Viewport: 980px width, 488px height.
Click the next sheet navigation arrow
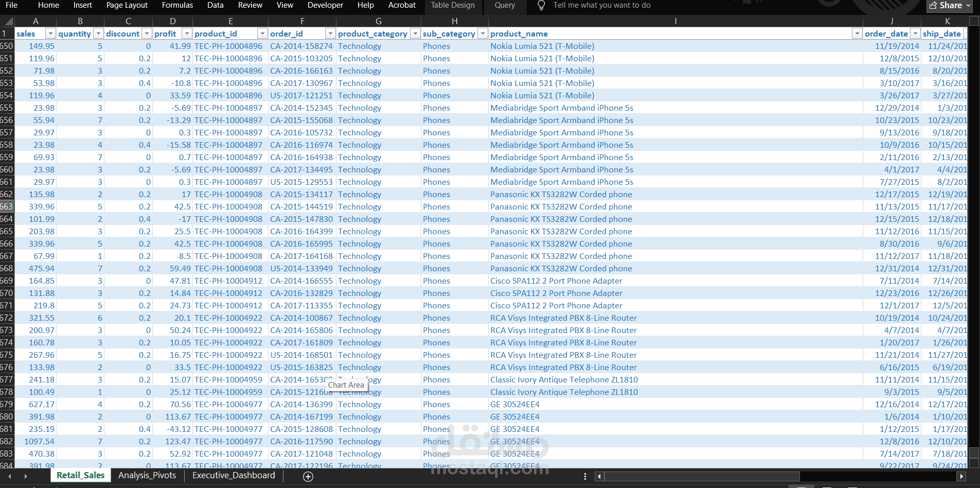pyautogui.click(x=26, y=477)
